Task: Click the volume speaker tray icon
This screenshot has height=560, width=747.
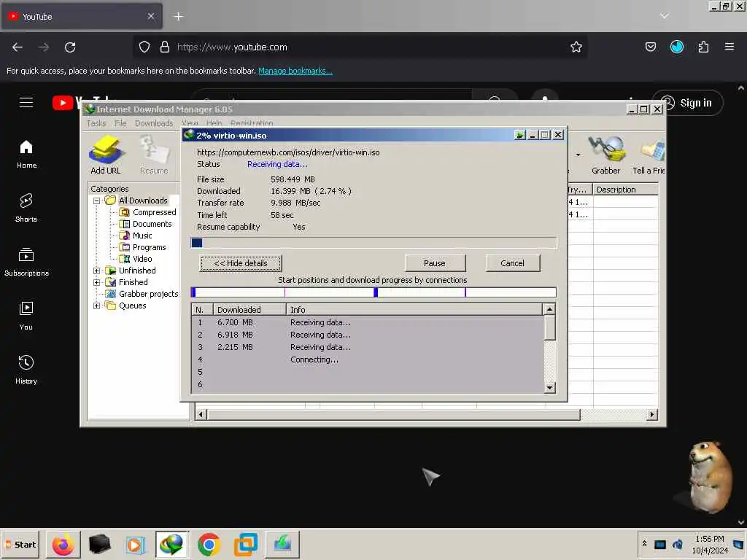Action: [678, 544]
